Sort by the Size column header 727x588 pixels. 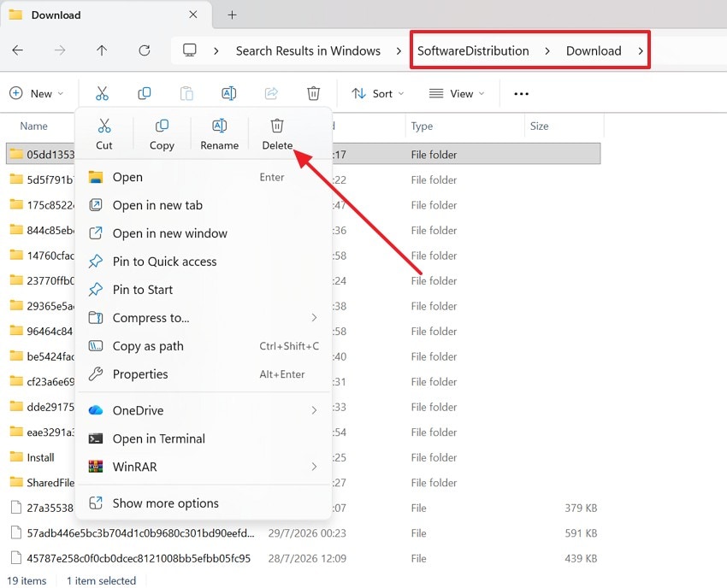539,126
